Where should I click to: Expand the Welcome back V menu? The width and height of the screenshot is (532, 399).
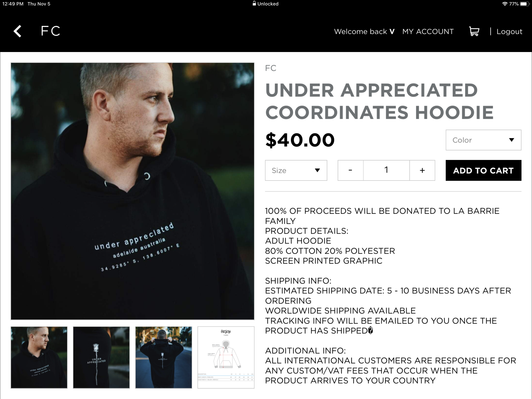[x=364, y=32]
